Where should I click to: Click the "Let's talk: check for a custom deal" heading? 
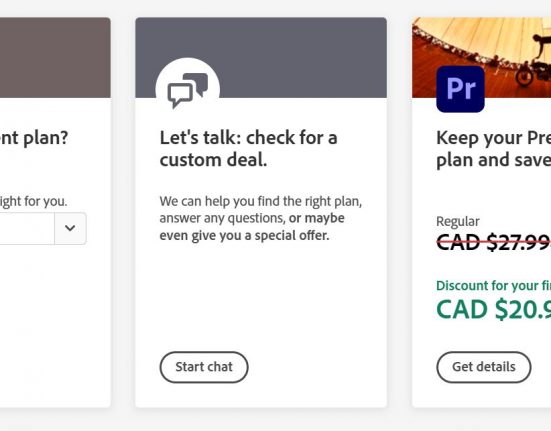pyautogui.click(x=248, y=149)
